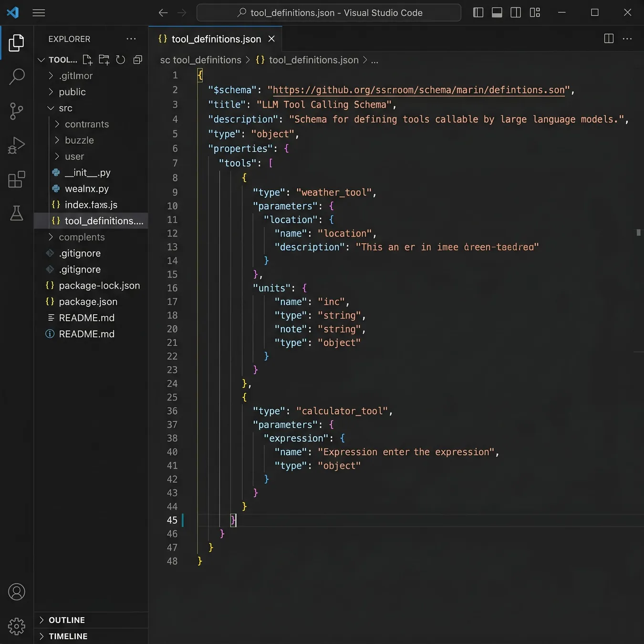
Task: Go forward with the right arrow
Action: [182, 13]
